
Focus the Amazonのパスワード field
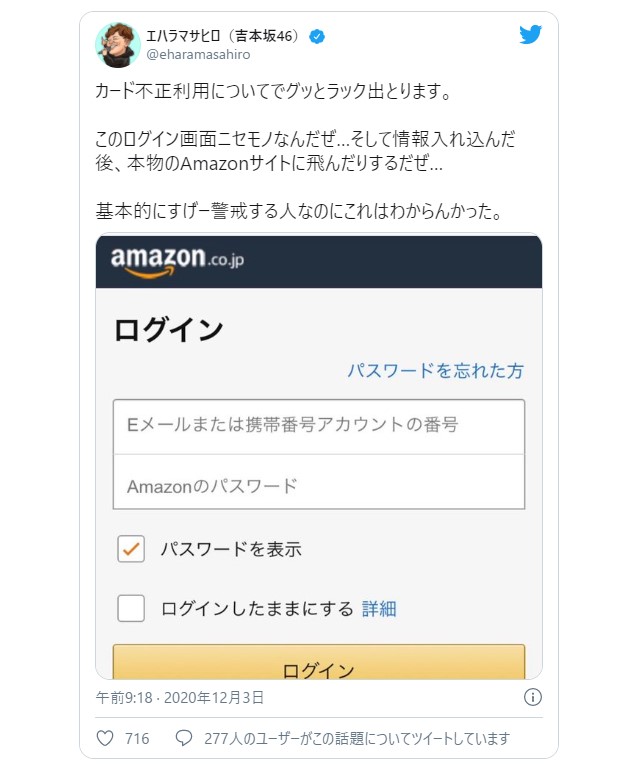pyautogui.click(x=319, y=486)
